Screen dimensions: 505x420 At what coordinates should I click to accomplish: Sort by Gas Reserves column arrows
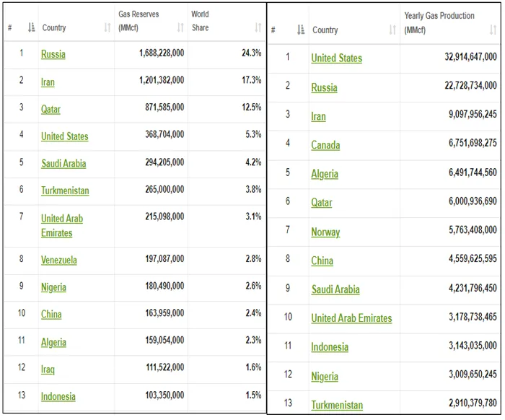(x=180, y=28)
